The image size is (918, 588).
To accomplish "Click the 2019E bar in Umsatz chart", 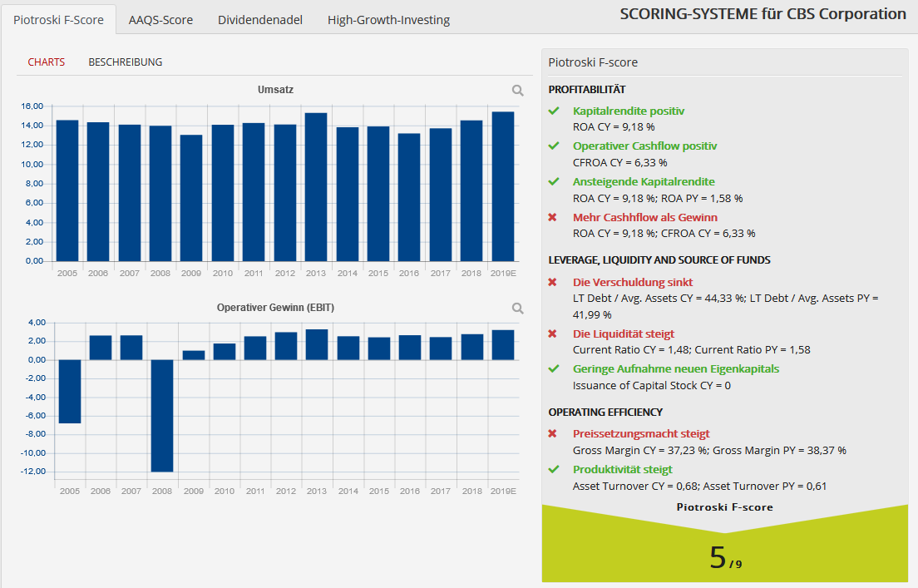I will point(503,186).
